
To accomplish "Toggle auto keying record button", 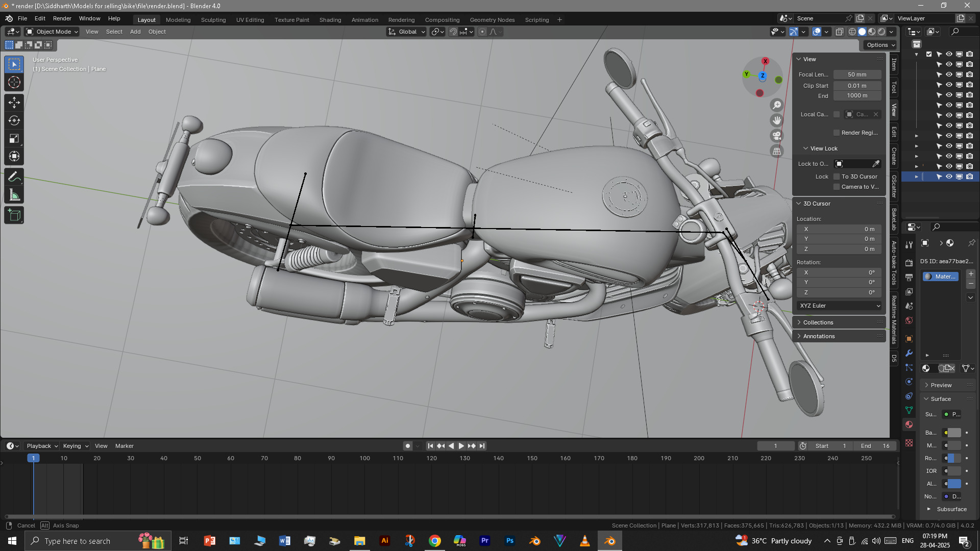I will click(x=407, y=446).
